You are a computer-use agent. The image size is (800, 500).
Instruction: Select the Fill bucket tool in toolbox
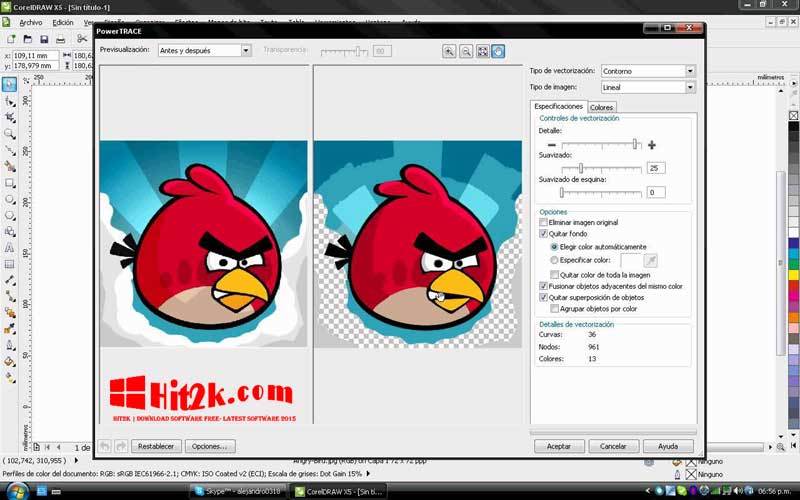coord(9,362)
